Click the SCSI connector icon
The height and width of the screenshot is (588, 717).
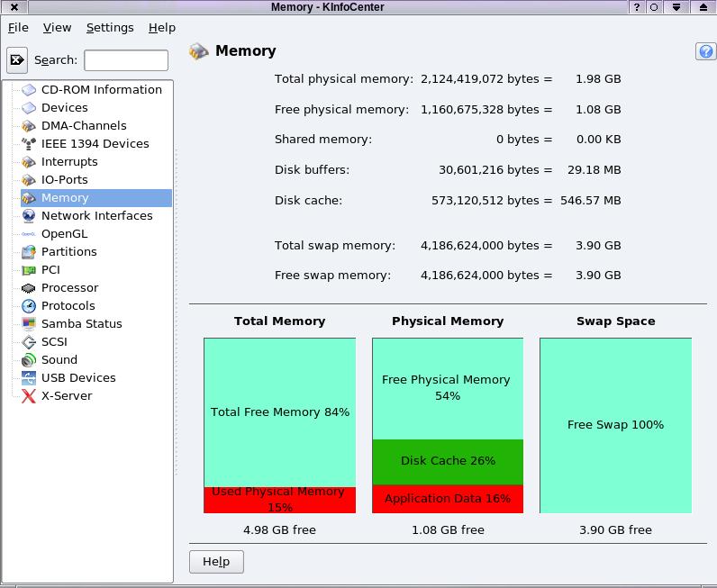tap(28, 342)
